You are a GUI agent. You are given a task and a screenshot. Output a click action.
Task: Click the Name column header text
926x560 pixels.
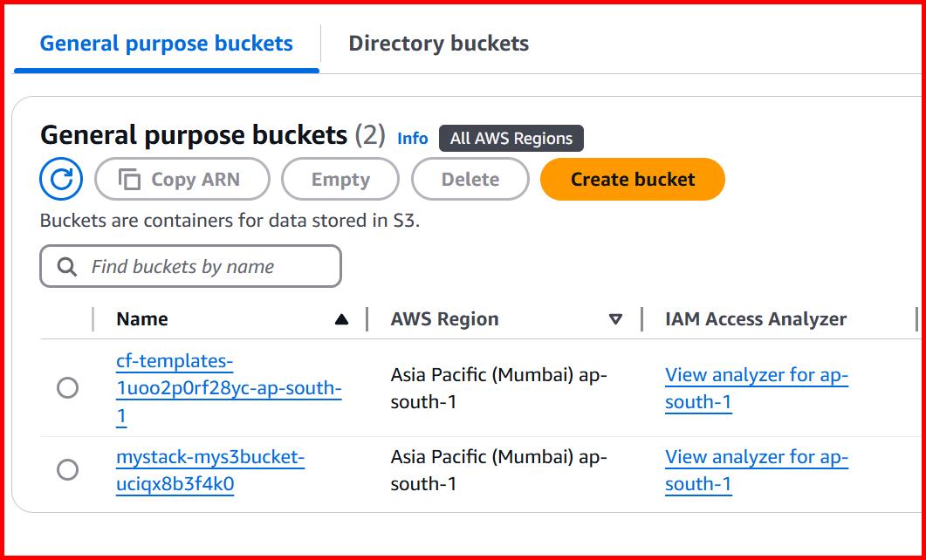pyautogui.click(x=142, y=319)
